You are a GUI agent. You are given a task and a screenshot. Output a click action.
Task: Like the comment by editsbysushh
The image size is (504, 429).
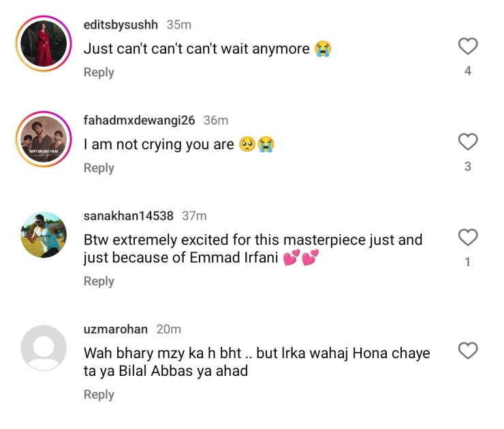click(x=467, y=46)
